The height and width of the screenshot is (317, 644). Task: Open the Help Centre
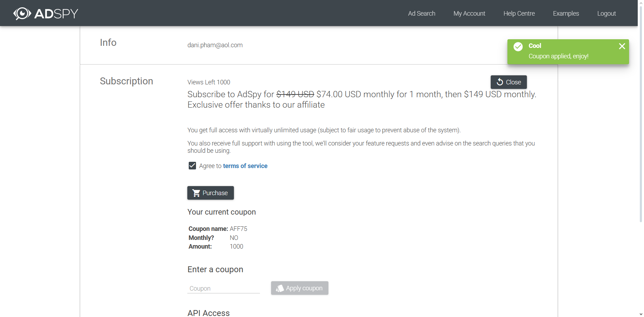pos(519,14)
